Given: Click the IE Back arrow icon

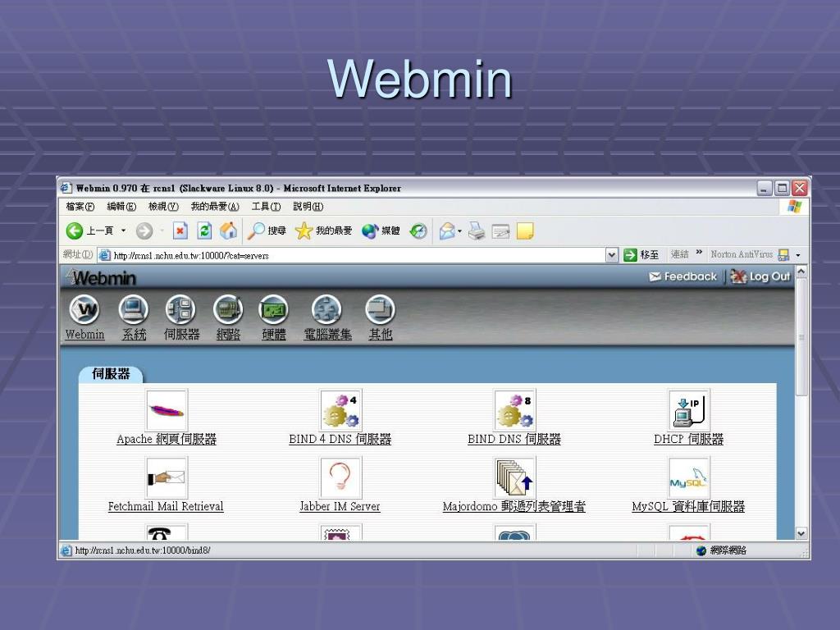Looking at the screenshot, I should tap(75, 231).
